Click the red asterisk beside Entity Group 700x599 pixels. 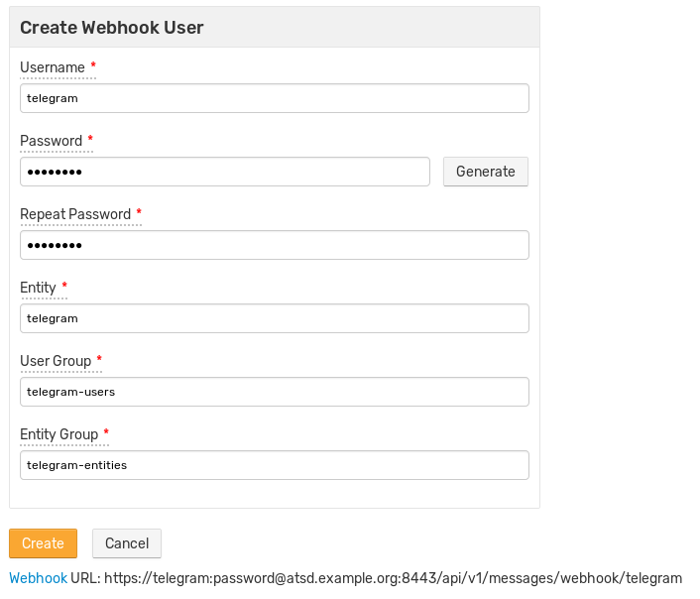click(106, 432)
